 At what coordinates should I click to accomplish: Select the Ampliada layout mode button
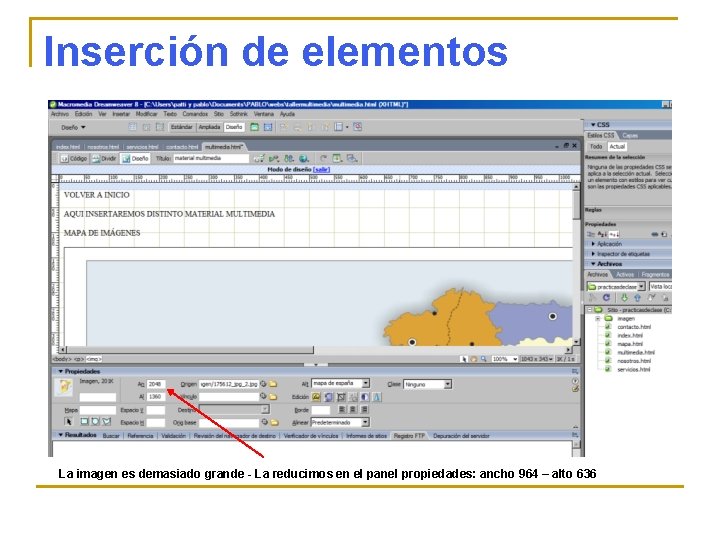[209, 127]
